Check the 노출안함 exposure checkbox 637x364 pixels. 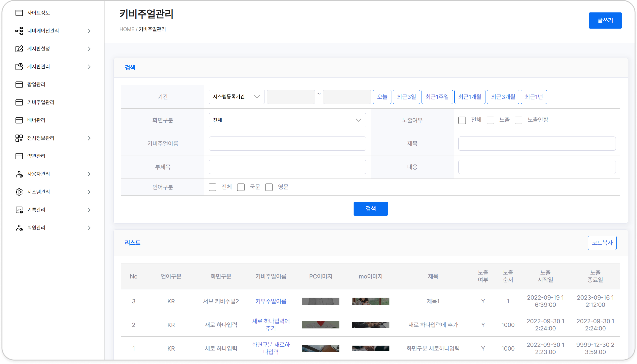click(518, 120)
